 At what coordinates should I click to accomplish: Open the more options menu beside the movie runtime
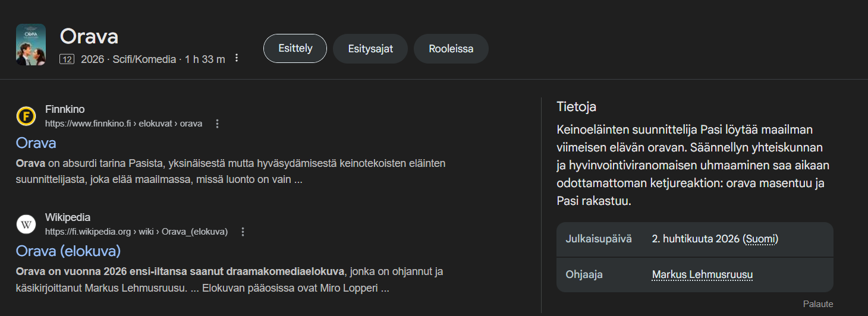(237, 58)
